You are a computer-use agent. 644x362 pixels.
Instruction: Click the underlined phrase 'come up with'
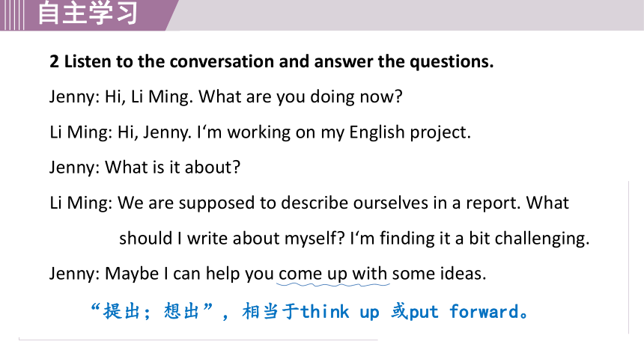point(332,274)
